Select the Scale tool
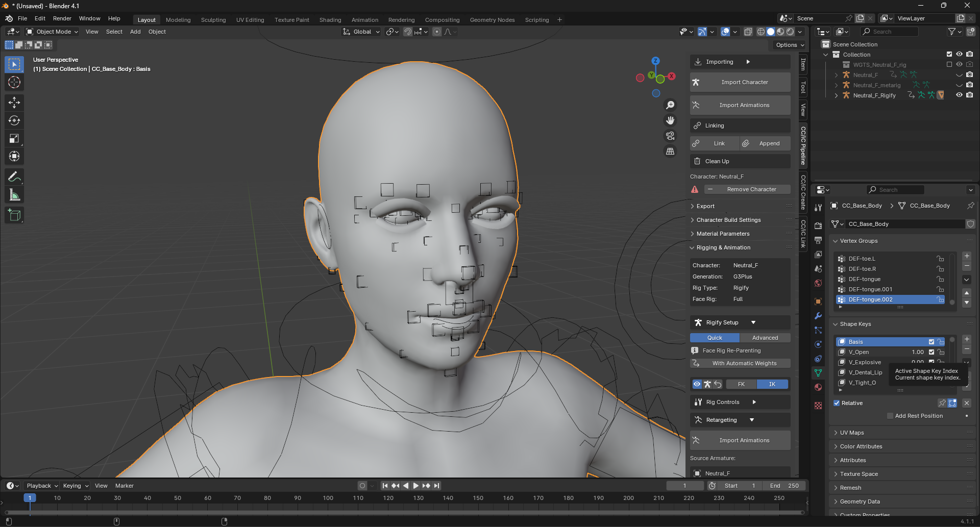 (14, 138)
